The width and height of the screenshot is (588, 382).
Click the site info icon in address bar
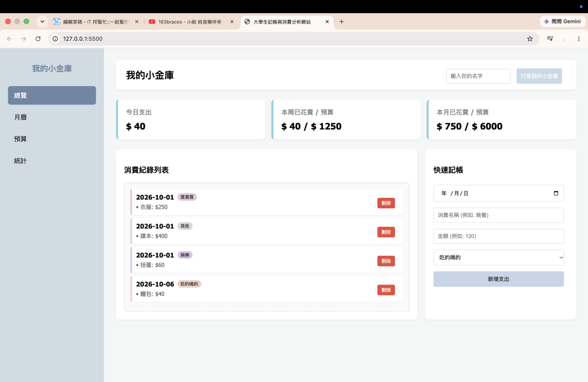pos(55,38)
